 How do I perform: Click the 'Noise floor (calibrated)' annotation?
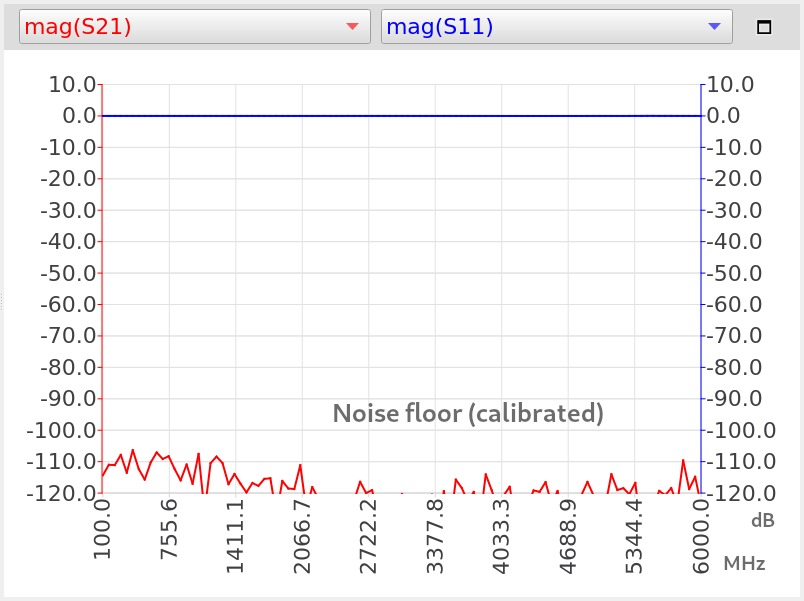pyautogui.click(x=470, y=413)
